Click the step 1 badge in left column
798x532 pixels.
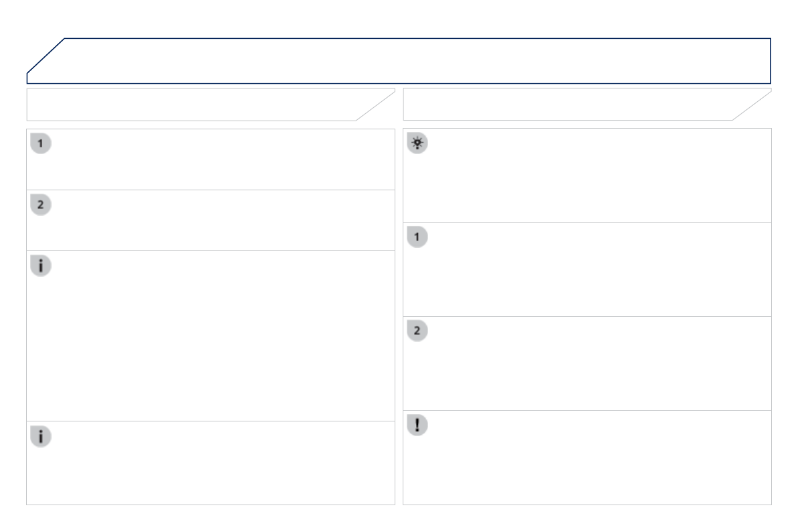[41, 144]
